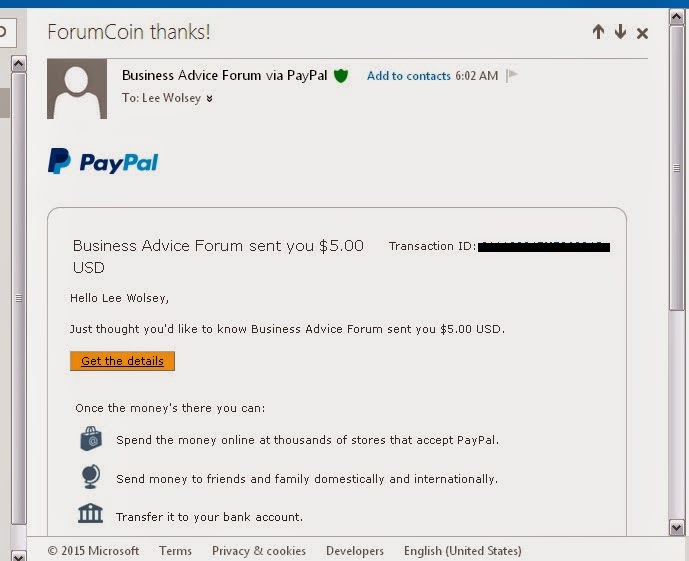Image resolution: width=689 pixels, height=561 pixels.
Task: Change language English (United States)
Action: pos(463,550)
